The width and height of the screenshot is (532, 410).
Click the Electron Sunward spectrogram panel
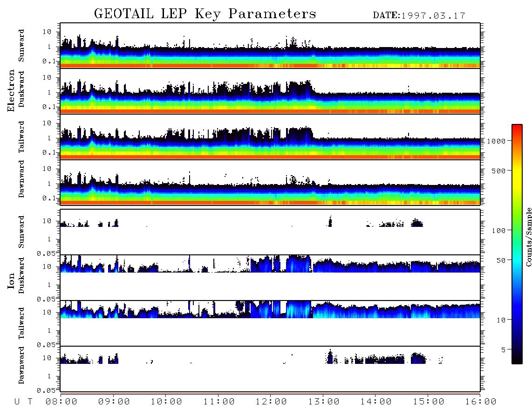270,46
